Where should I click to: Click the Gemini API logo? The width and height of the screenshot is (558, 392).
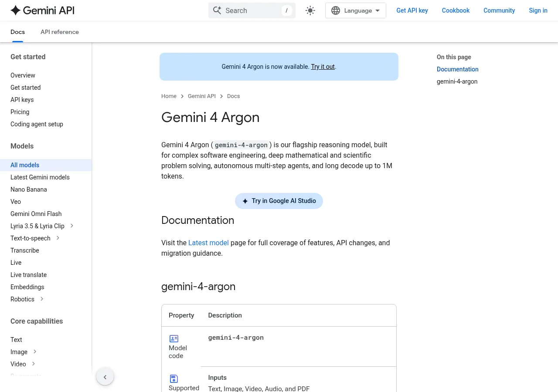(42, 10)
